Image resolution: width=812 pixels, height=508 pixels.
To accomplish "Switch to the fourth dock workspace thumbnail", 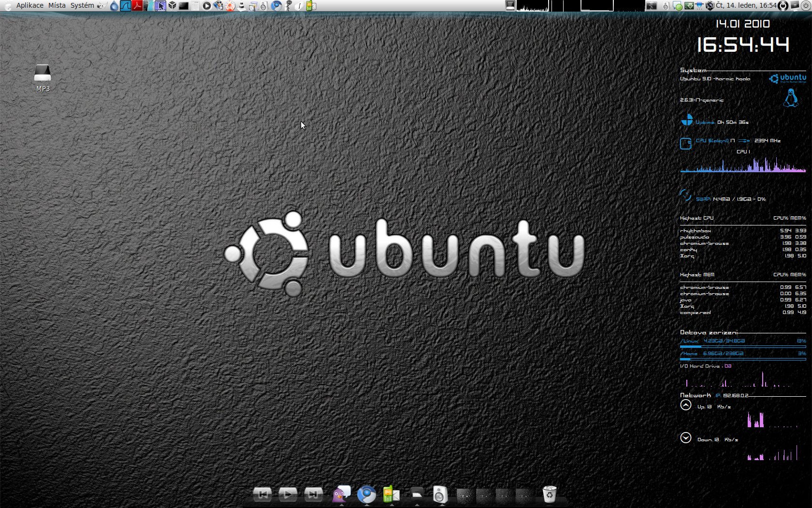I will tap(524, 495).
